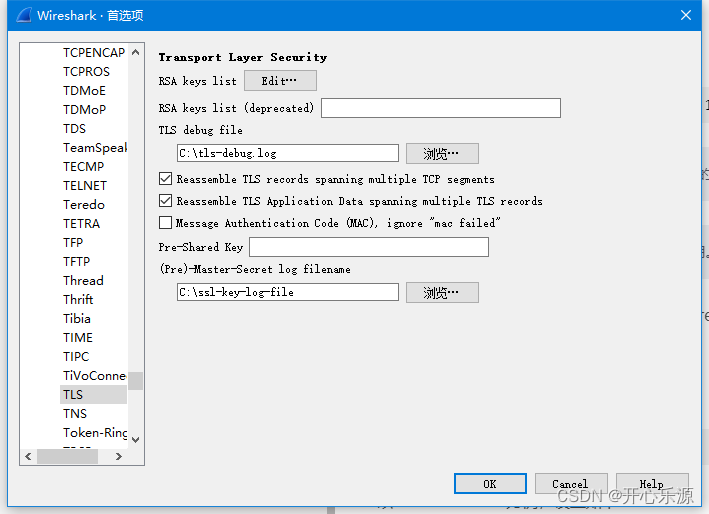
Task: Click the TLS debug file path field
Action: pos(288,153)
